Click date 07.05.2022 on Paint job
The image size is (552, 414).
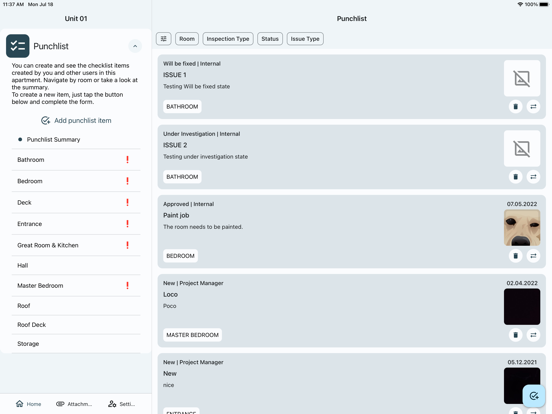[x=522, y=204]
